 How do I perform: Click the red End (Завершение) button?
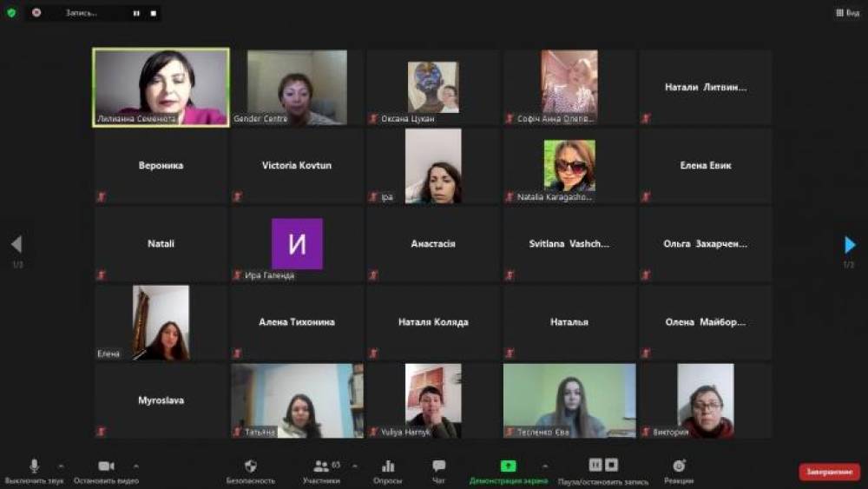point(829,472)
